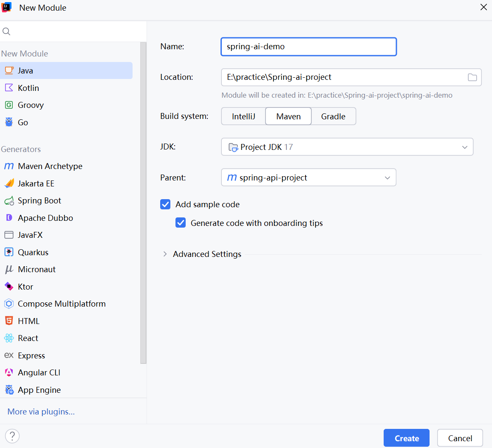Select the Java module type
Screen dimensions: 492x448
click(x=66, y=70)
